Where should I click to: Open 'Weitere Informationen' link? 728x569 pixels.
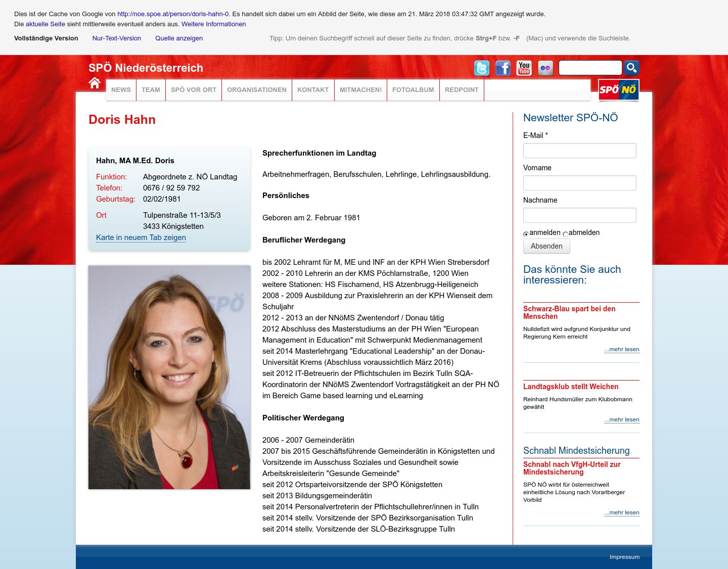pyautogui.click(x=214, y=24)
